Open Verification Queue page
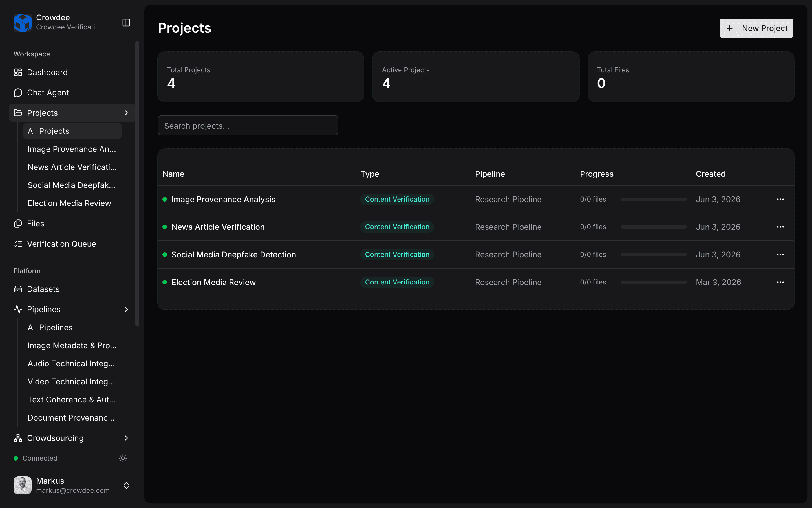Image resolution: width=812 pixels, height=508 pixels. tap(72, 244)
